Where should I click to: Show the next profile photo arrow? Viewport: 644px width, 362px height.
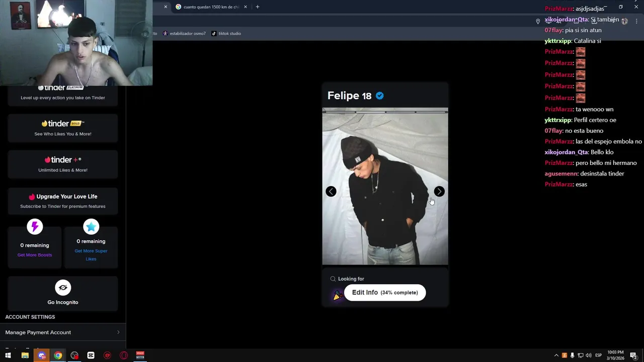tap(439, 191)
